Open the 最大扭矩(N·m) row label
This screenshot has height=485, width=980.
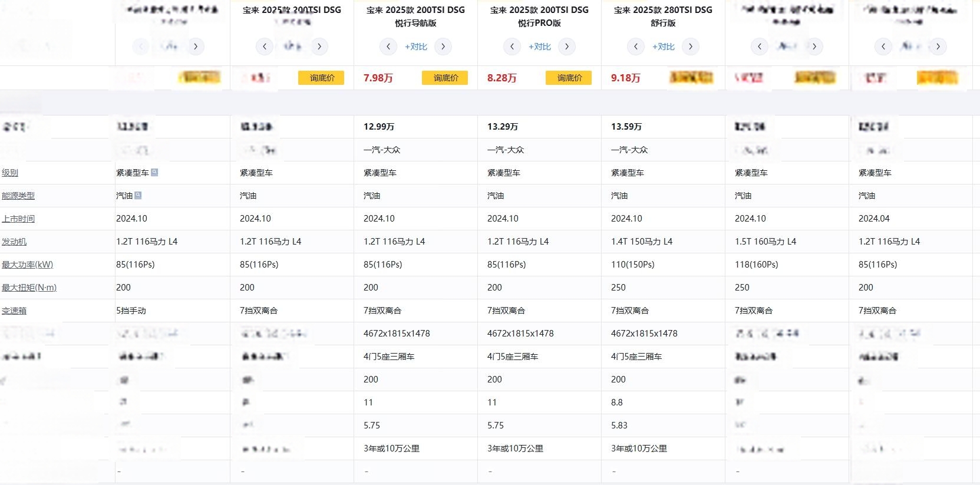[x=29, y=288]
